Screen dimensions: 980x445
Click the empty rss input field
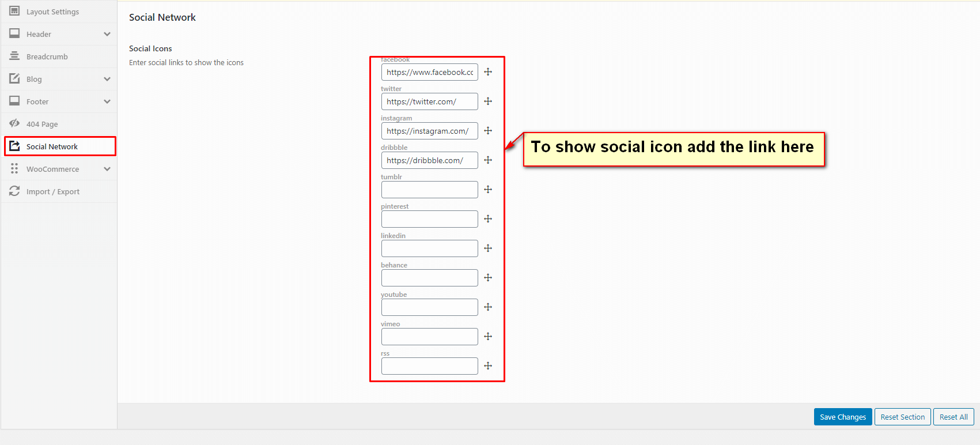point(430,366)
